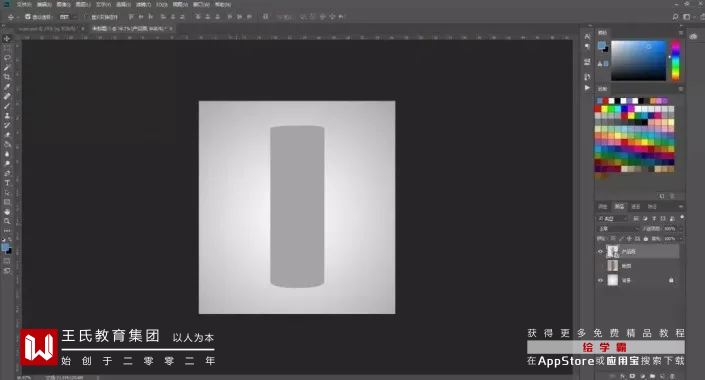Viewport: 705px width, 380px height.
Task: Click inside the color picker field
Action: click(x=638, y=60)
